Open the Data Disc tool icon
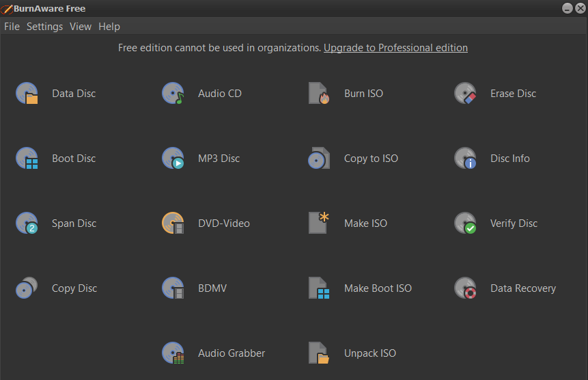588x380 pixels. tap(27, 93)
